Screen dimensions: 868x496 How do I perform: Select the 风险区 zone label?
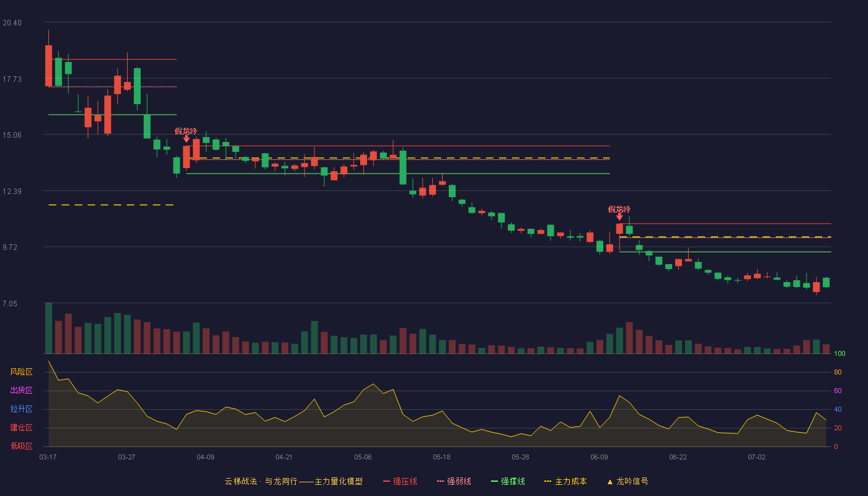tap(21, 372)
